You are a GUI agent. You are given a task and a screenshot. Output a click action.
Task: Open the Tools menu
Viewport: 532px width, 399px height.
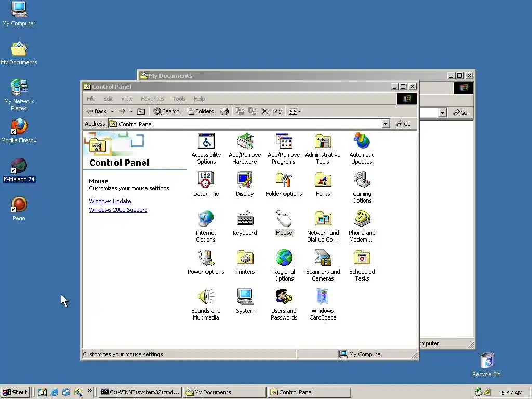pos(179,99)
